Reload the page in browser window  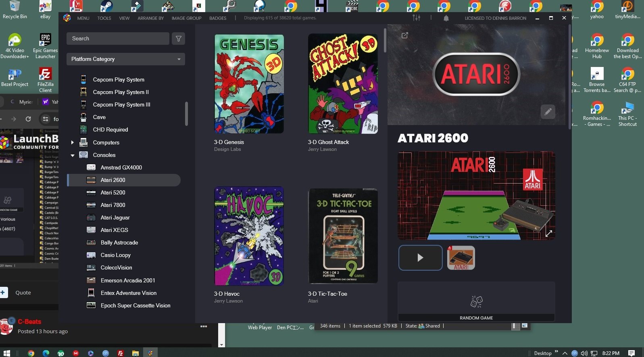coord(28,119)
